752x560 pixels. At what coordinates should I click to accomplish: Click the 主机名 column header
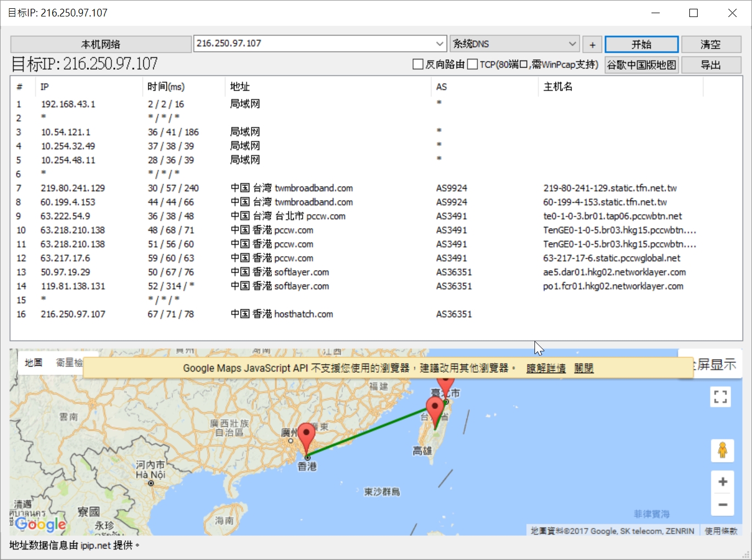(x=621, y=87)
